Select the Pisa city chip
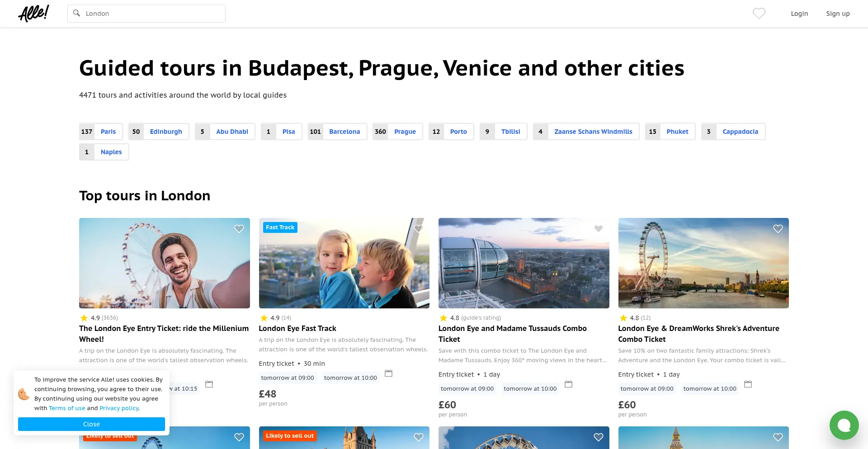This screenshot has height=449, width=868. [282, 132]
